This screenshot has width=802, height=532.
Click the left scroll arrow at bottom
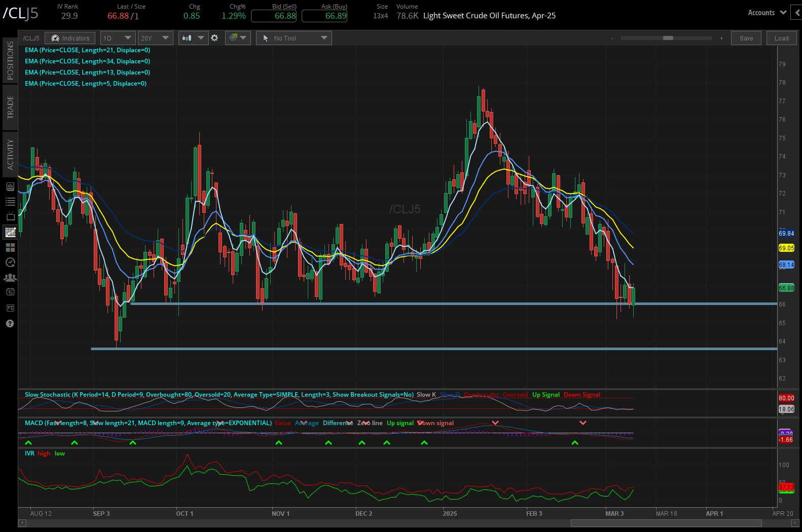pyautogui.click(x=22, y=523)
